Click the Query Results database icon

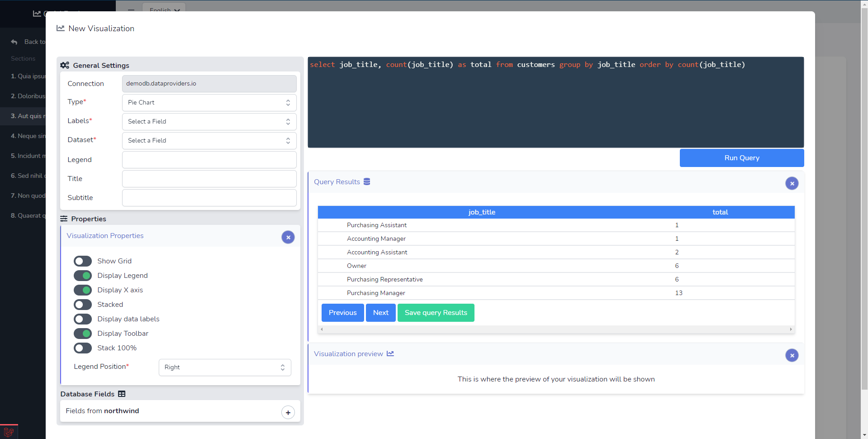(x=367, y=181)
